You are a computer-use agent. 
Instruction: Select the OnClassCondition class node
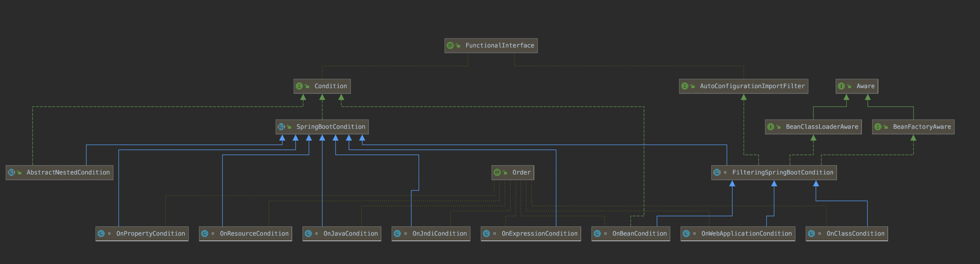pyautogui.click(x=846, y=234)
